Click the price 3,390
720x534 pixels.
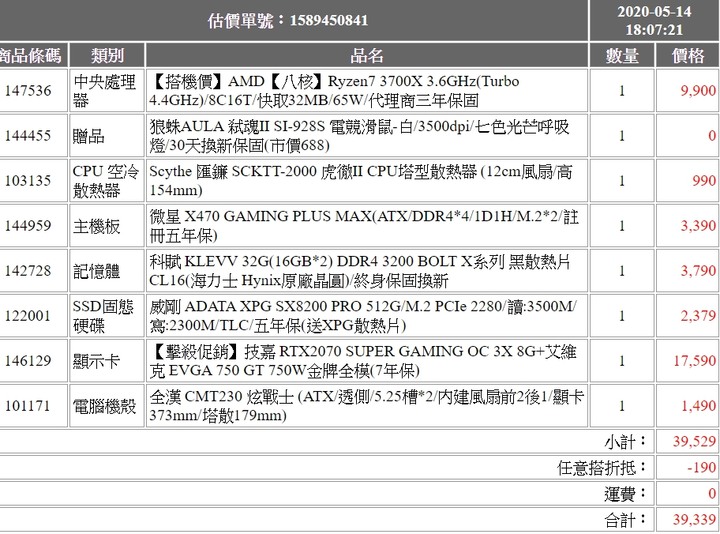(698, 225)
